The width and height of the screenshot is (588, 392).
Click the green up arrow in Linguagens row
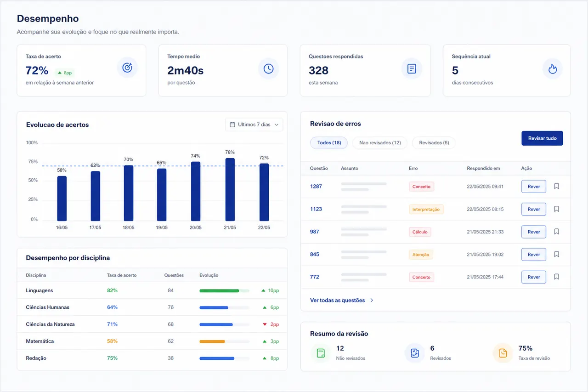(x=263, y=290)
